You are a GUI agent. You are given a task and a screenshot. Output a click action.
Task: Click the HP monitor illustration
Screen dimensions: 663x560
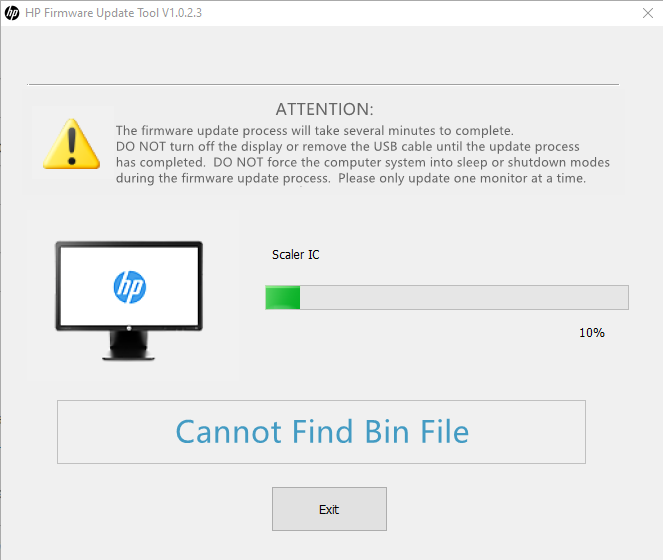pyautogui.click(x=129, y=300)
